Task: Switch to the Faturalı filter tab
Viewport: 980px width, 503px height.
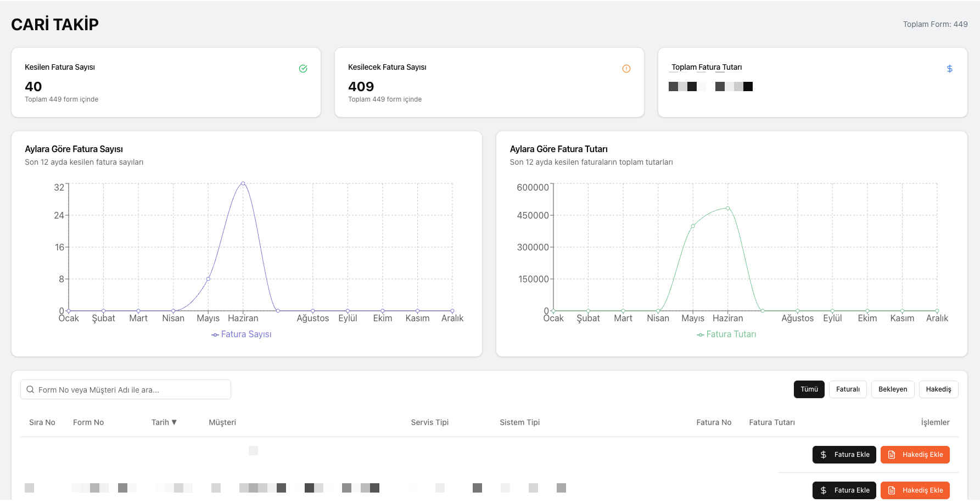Action: click(848, 389)
